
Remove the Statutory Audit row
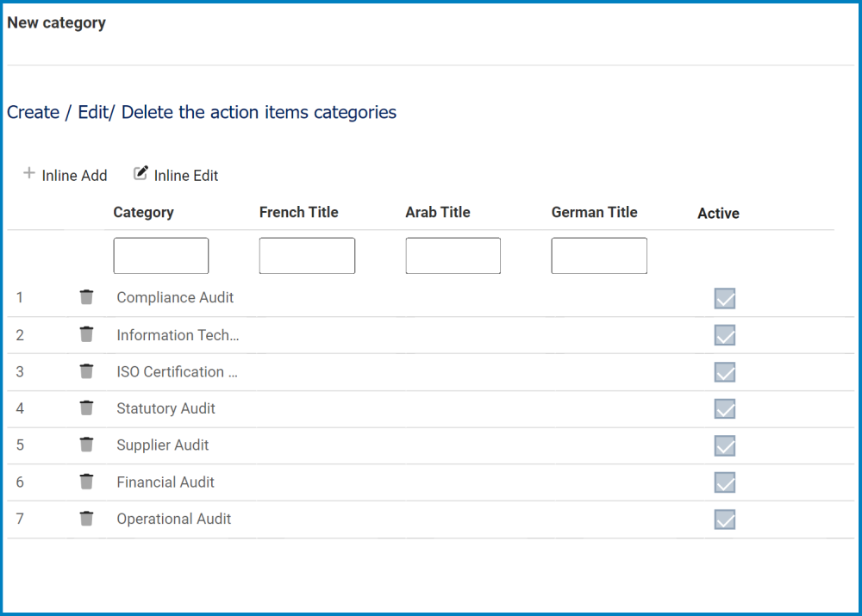[x=86, y=408]
